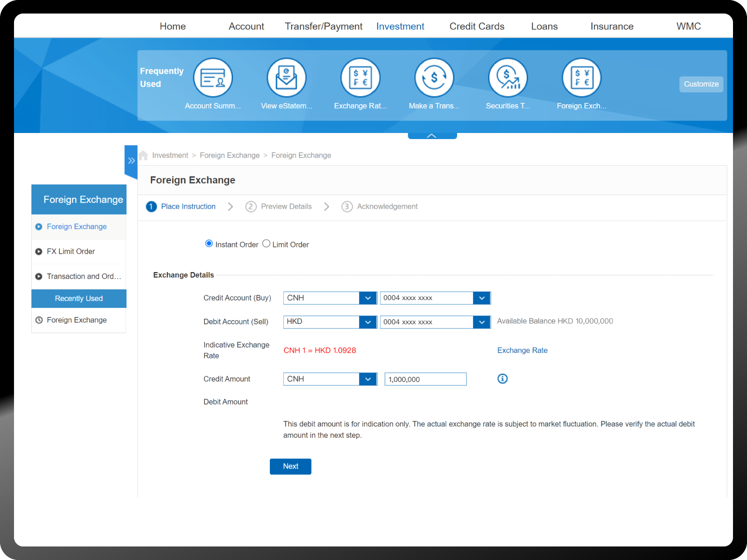Click the bullet icon beside Transaction and Ord…
This screenshot has width=747, height=560.
point(39,276)
